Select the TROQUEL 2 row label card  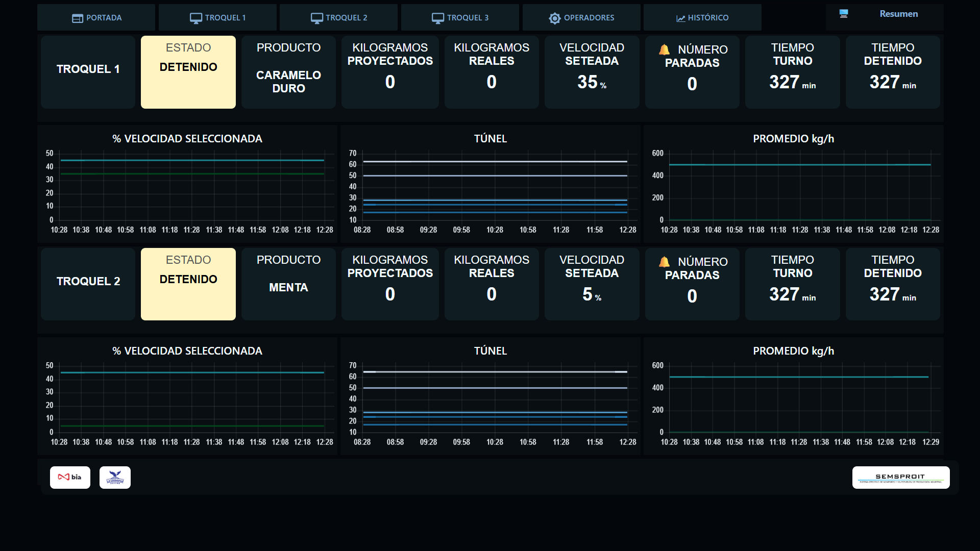click(x=88, y=284)
